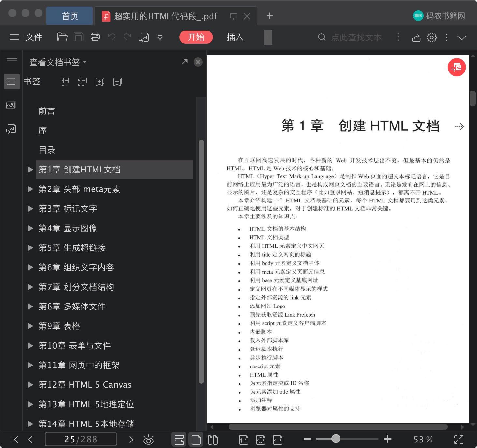Screen dimensions: 477x448
Task: Click the 码农书籍网 account label
Action: click(x=445, y=16)
